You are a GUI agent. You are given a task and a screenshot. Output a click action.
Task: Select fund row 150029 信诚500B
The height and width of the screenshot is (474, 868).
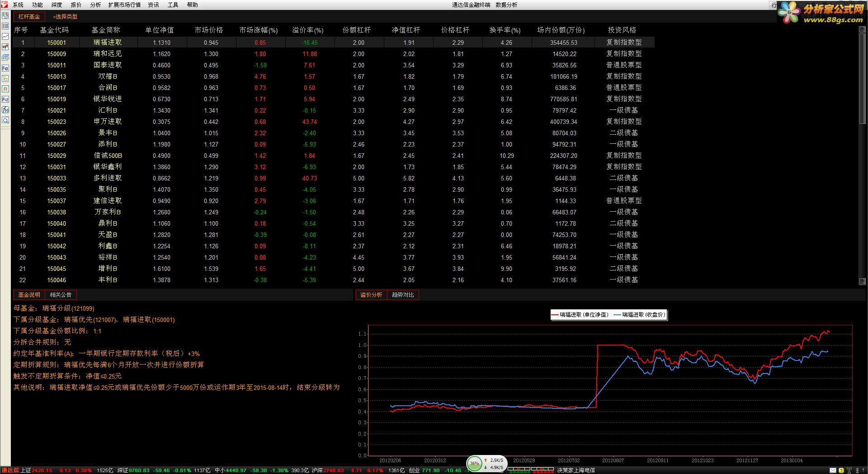[x=333, y=156]
